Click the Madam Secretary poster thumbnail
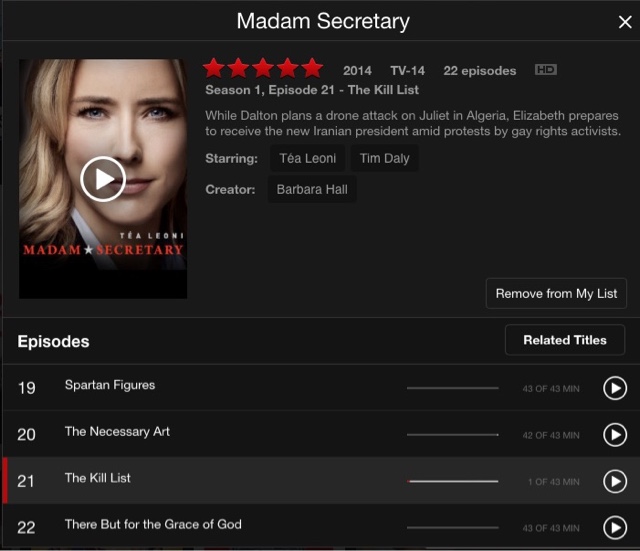 (x=103, y=179)
